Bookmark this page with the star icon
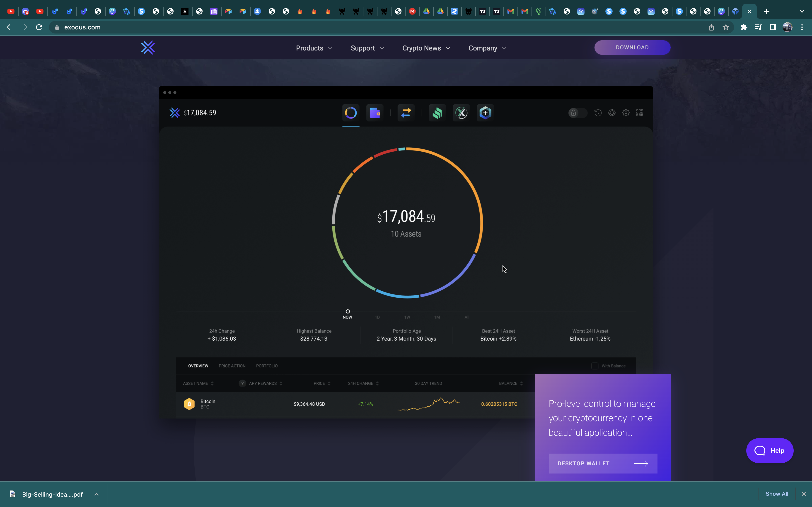This screenshot has height=507, width=812. [726, 27]
